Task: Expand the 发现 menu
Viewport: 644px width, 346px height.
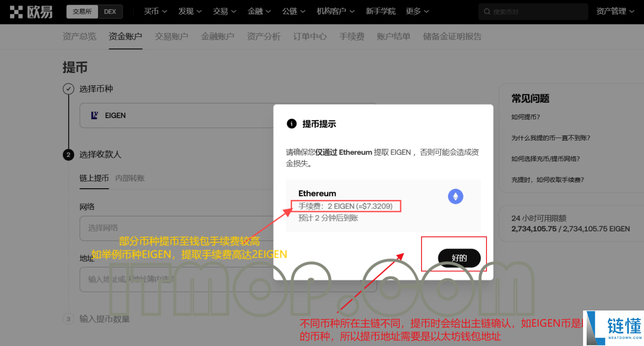Action: (x=190, y=11)
